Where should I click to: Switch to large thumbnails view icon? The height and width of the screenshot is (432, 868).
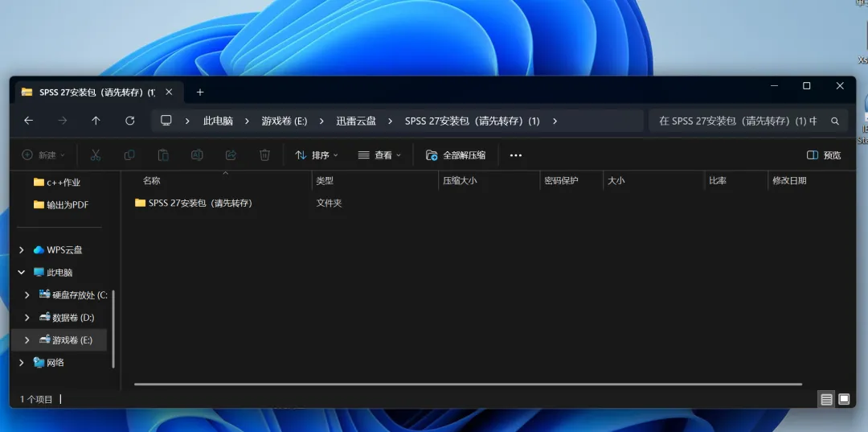(x=844, y=399)
